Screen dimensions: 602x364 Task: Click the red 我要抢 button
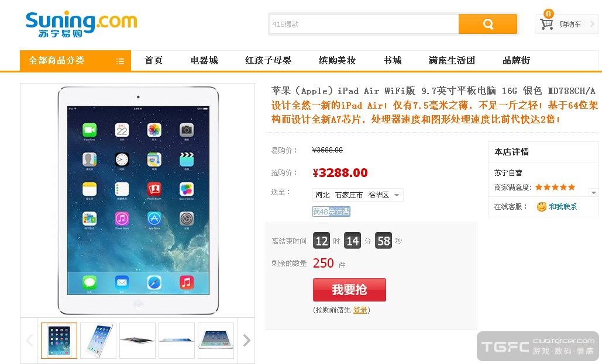[349, 290]
